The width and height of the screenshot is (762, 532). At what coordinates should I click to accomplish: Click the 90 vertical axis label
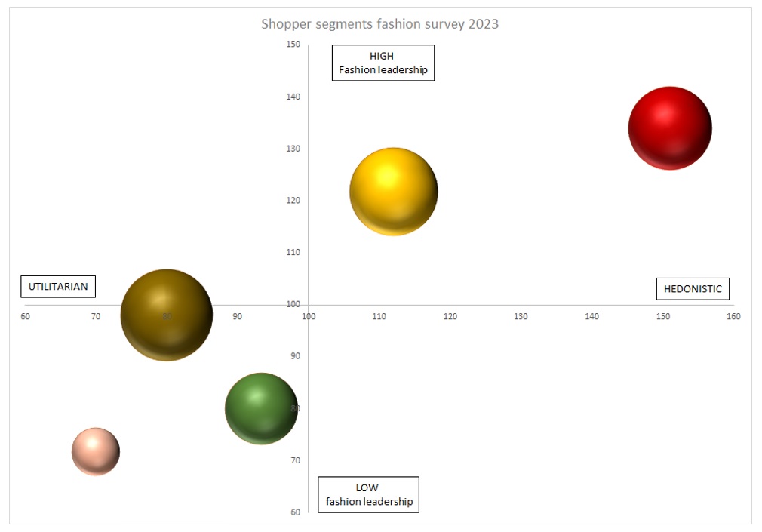tap(296, 356)
